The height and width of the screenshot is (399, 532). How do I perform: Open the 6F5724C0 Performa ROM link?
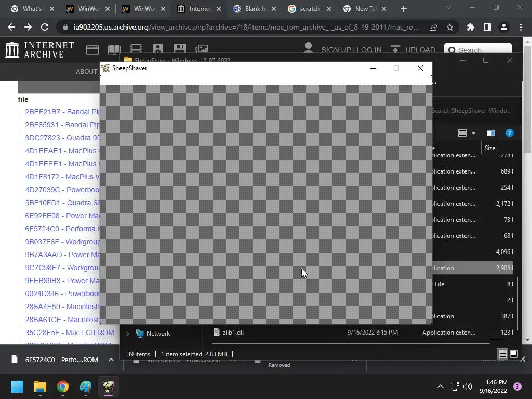pyautogui.click(x=62, y=229)
